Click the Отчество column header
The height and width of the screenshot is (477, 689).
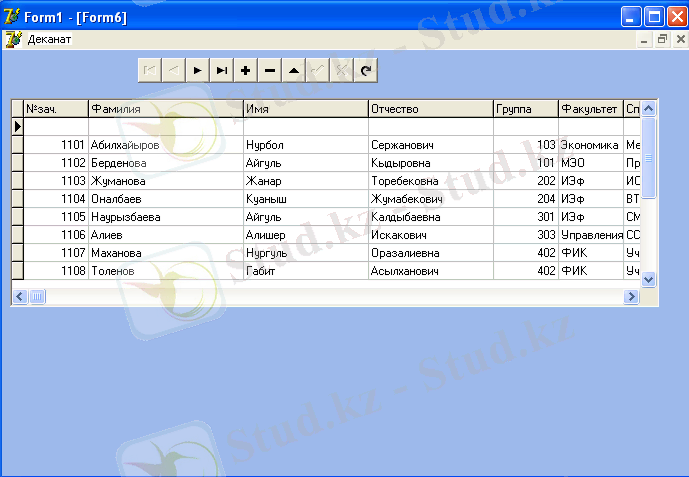pos(431,109)
